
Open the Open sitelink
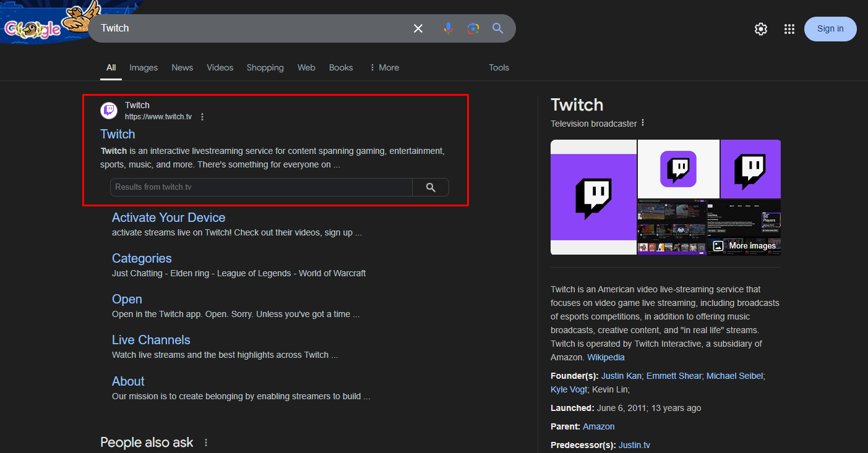pyautogui.click(x=127, y=299)
